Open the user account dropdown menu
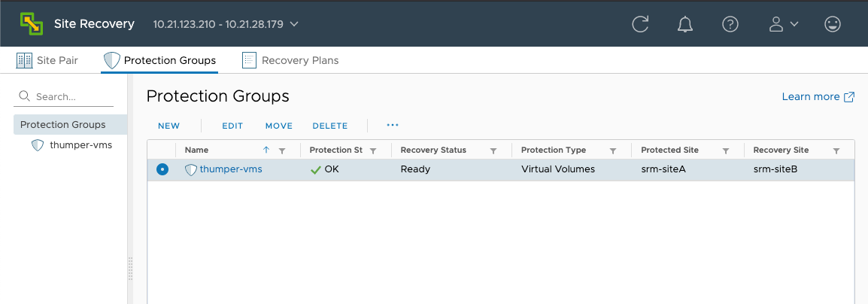Image resolution: width=868 pixels, height=304 pixels. point(784,24)
